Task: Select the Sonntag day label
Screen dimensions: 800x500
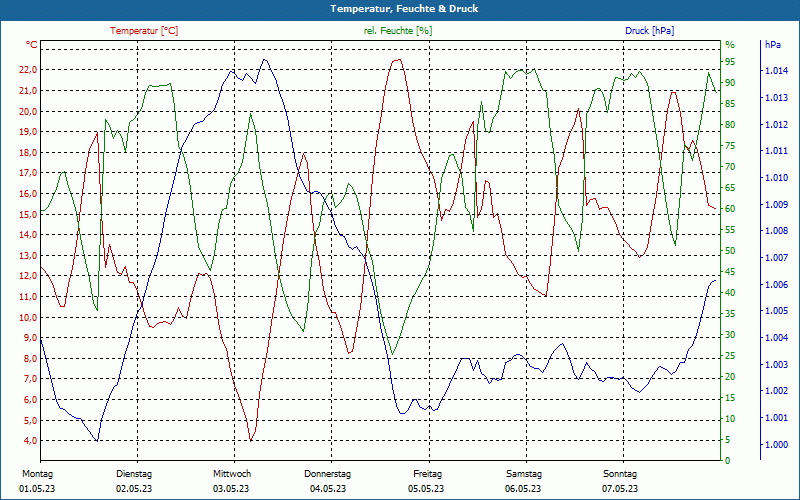Action: [620, 474]
